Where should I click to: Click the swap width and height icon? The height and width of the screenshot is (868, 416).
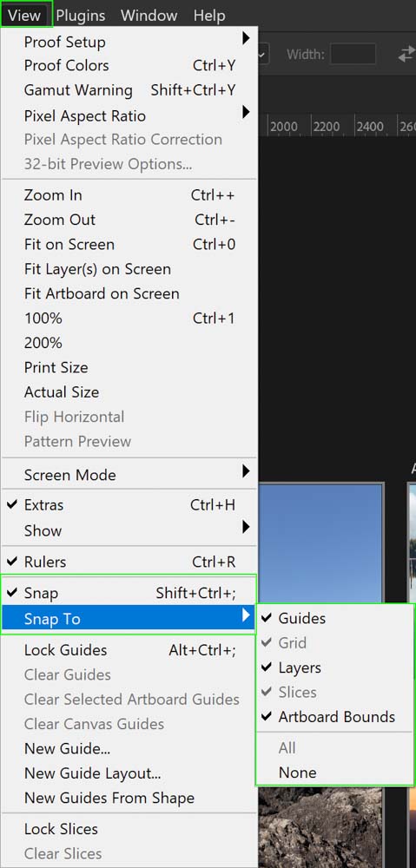[x=406, y=54]
